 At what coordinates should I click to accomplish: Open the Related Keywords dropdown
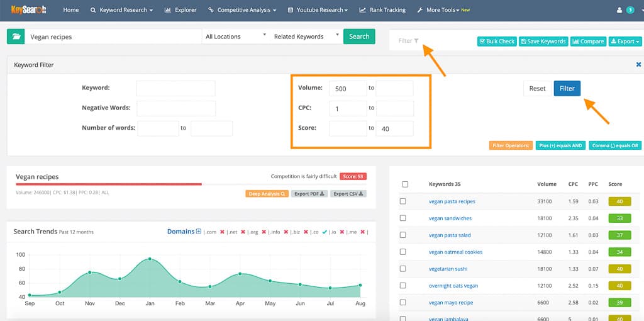306,37
